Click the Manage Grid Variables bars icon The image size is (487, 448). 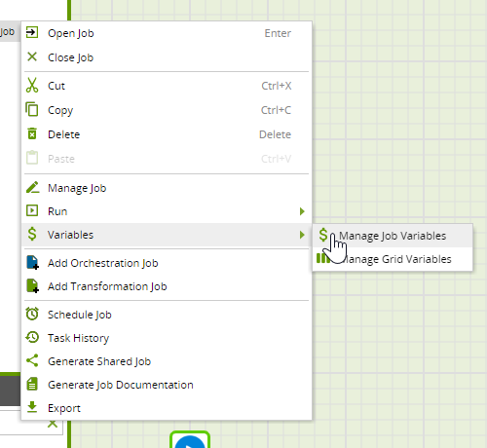(x=322, y=258)
